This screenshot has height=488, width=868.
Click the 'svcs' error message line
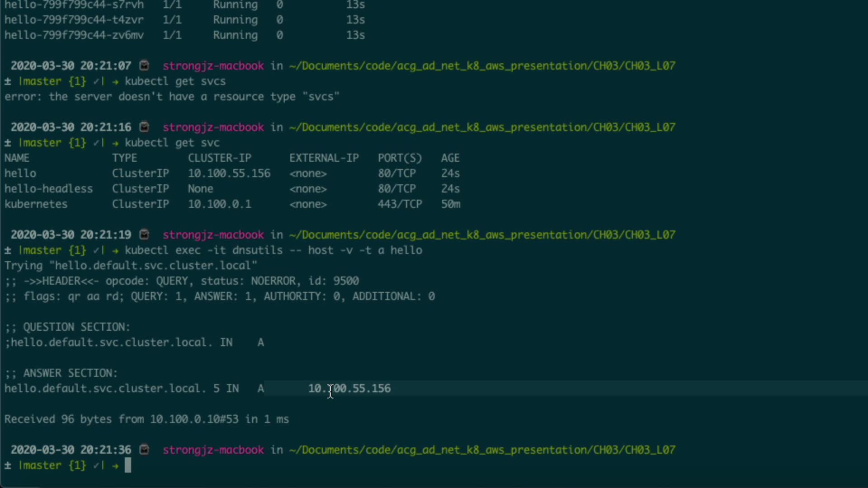(x=172, y=97)
